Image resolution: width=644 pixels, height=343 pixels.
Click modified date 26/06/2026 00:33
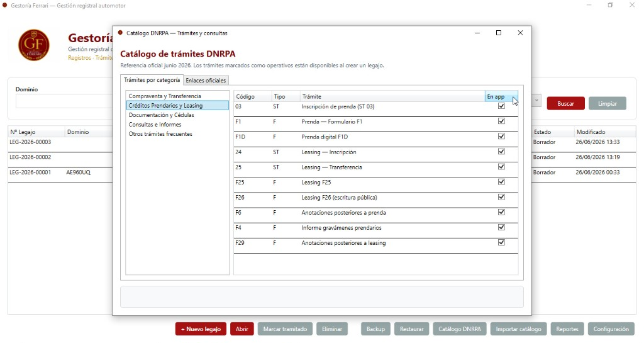pyautogui.click(x=597, y=172)
